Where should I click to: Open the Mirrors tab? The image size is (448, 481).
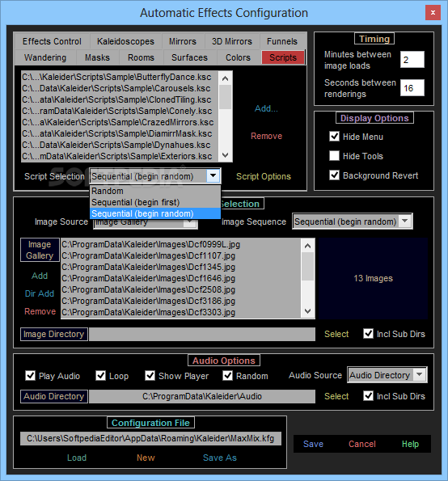[x=183, y=41]
